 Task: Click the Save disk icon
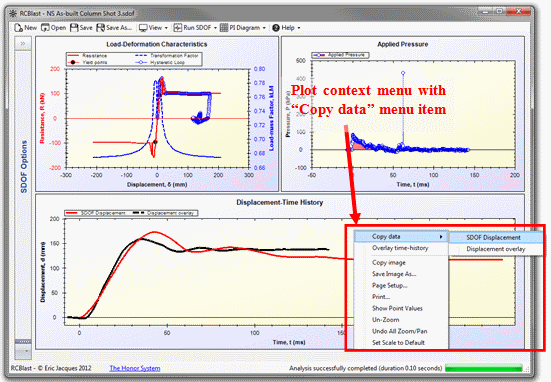point(74,27)
